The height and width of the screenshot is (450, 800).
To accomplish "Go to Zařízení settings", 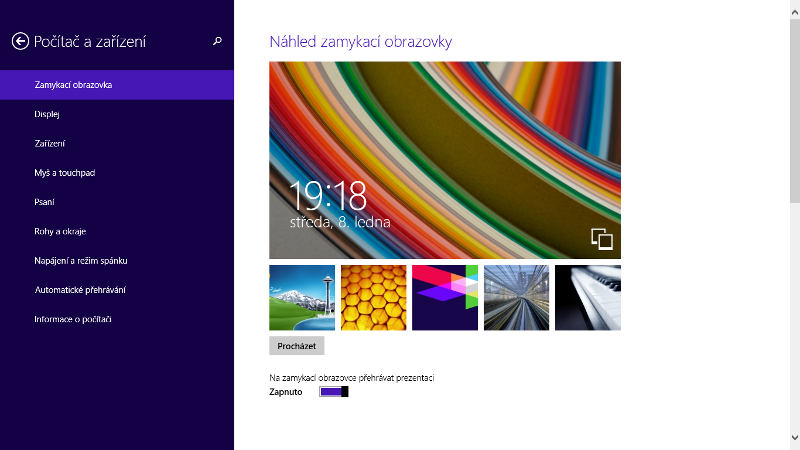I will (x=50, y=144).
